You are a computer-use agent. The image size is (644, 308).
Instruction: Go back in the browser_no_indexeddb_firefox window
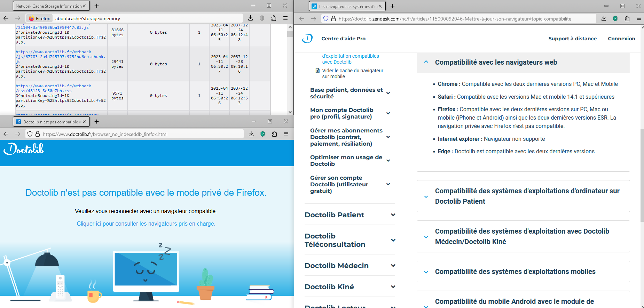(x=6, y=134)
